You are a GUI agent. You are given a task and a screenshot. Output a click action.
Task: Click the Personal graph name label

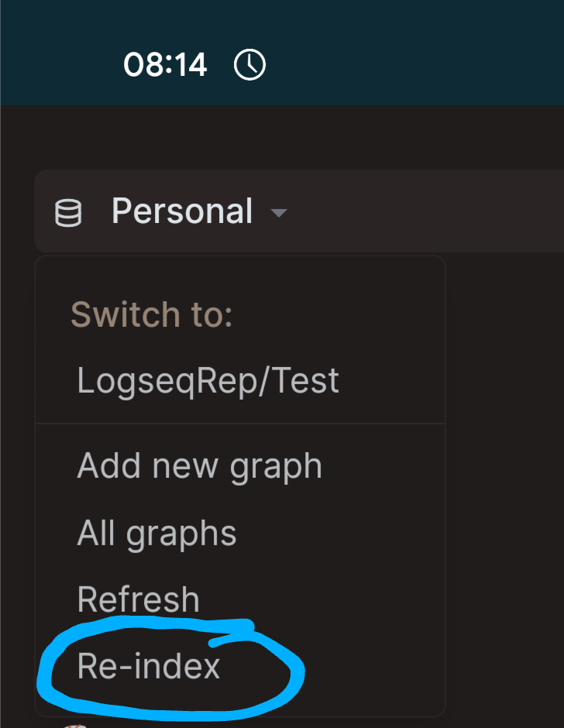point(182,211)
